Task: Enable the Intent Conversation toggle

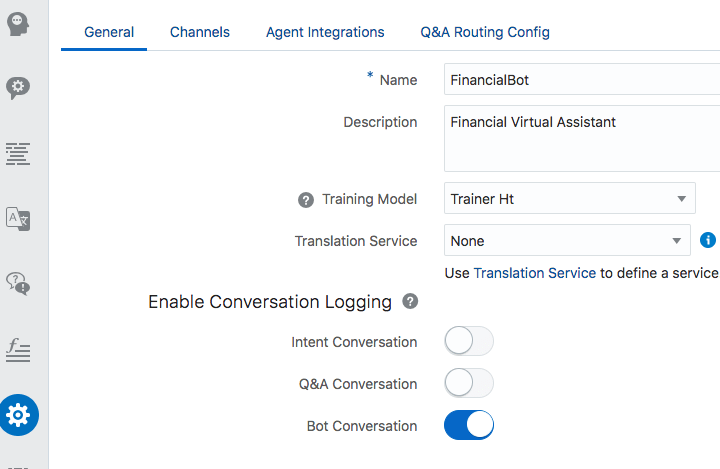Action: click(x=469, y=342)
